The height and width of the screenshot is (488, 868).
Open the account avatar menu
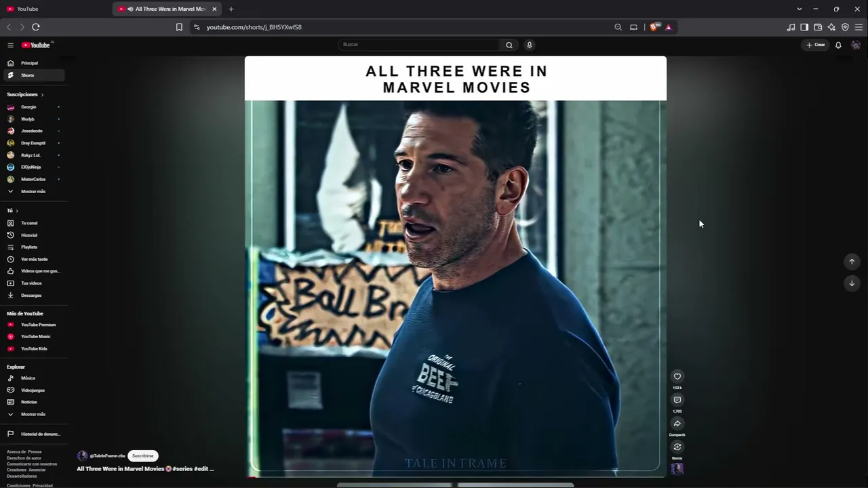pyautogui.click(x=856, y=45)
